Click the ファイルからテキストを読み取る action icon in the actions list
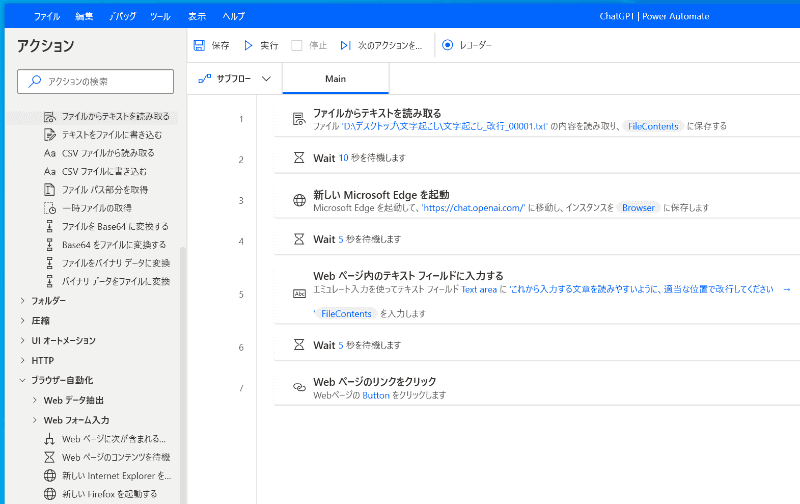 (x=49, y=117)
